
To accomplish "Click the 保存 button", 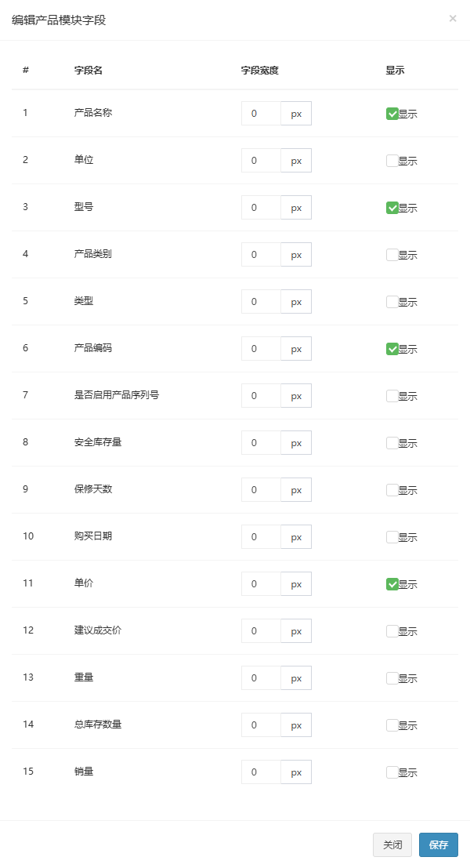I will tap(439, 844).
